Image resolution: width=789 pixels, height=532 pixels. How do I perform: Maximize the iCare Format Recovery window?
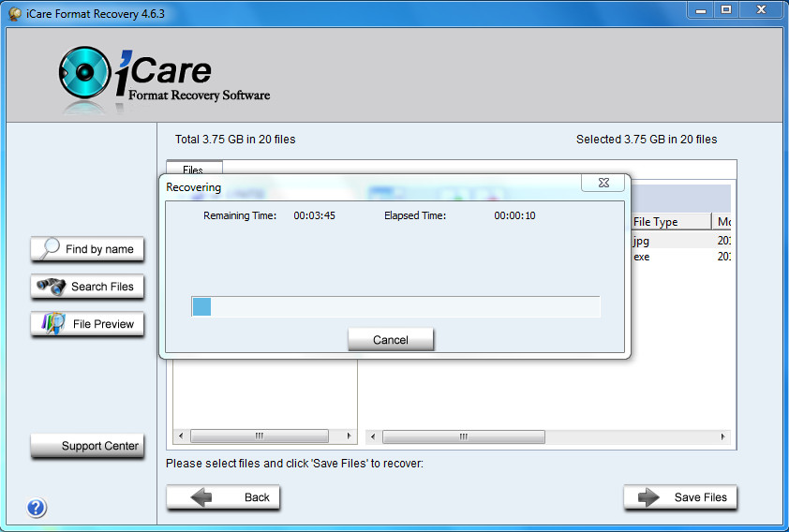pyautogui.click(x=726, y=9)
